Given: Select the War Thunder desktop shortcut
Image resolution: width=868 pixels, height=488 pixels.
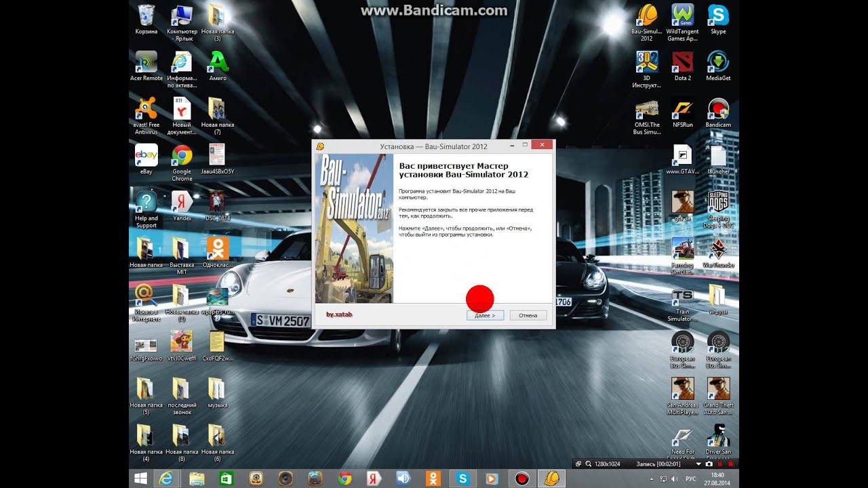Looking at the screenshot, I should (718, 253).
